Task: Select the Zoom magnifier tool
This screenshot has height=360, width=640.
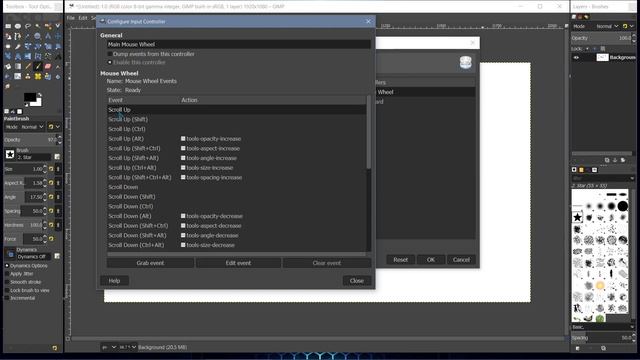Action: point(38,36)
